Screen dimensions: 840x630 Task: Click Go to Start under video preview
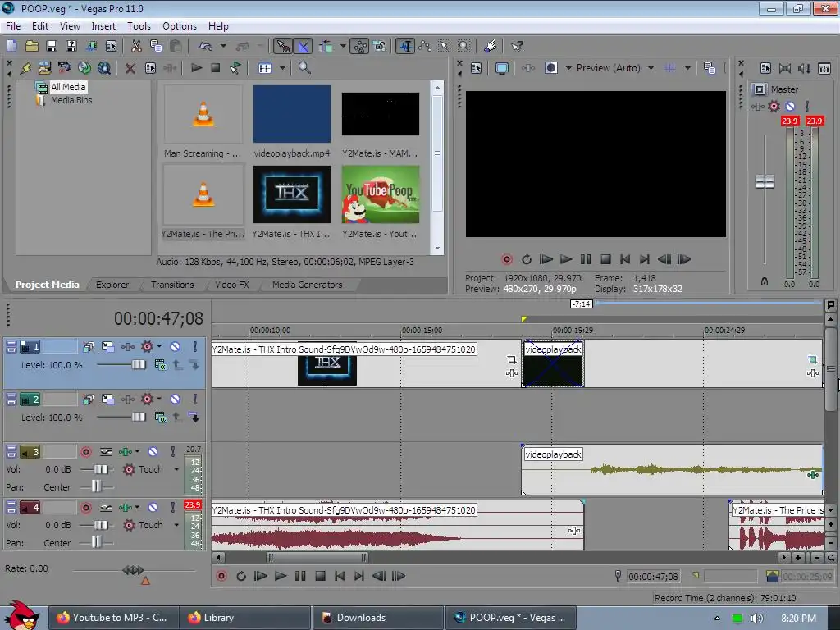click(x=624, y=259)
